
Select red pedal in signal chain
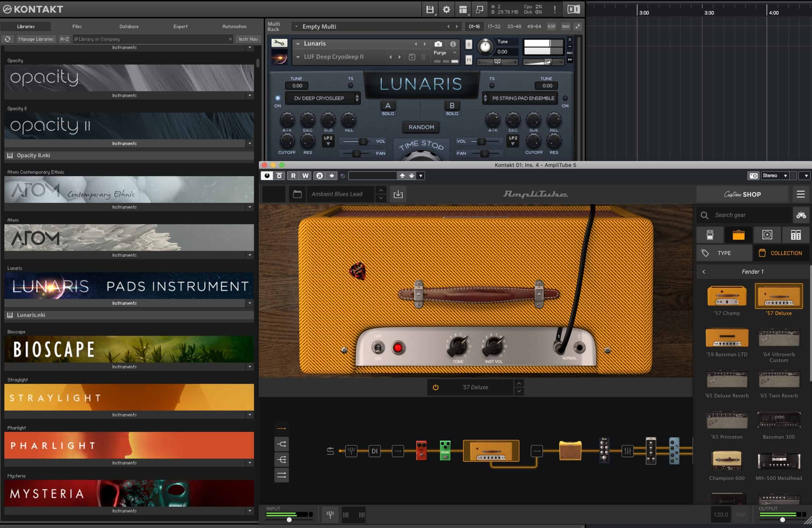pos(421,450)
